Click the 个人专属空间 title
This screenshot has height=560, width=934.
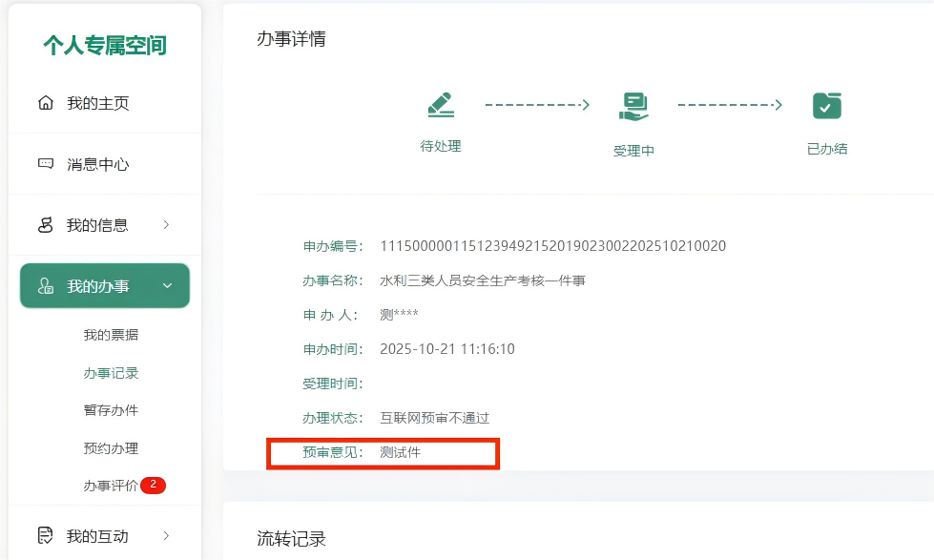pos(105,45)
